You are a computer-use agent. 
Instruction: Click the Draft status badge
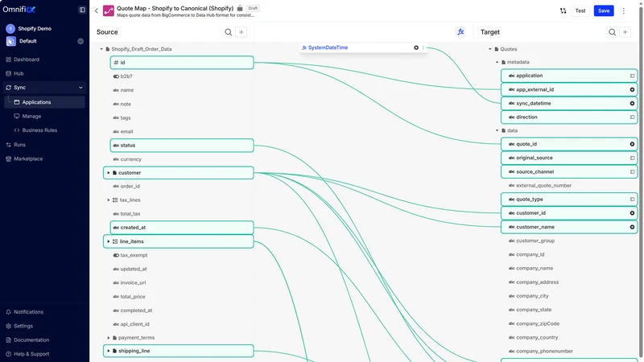(253, 8)
